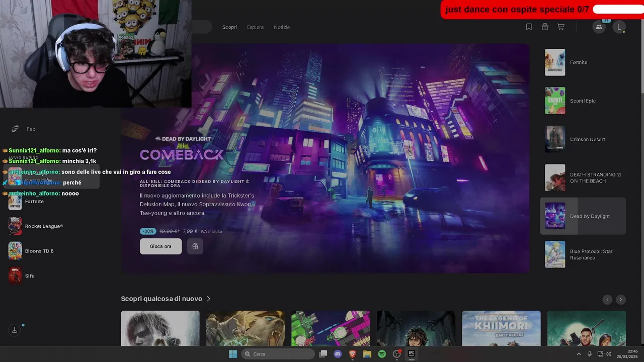Launch Rocket League icon in sidebar
The image size is (644, 362).
(x=15, y=226)
